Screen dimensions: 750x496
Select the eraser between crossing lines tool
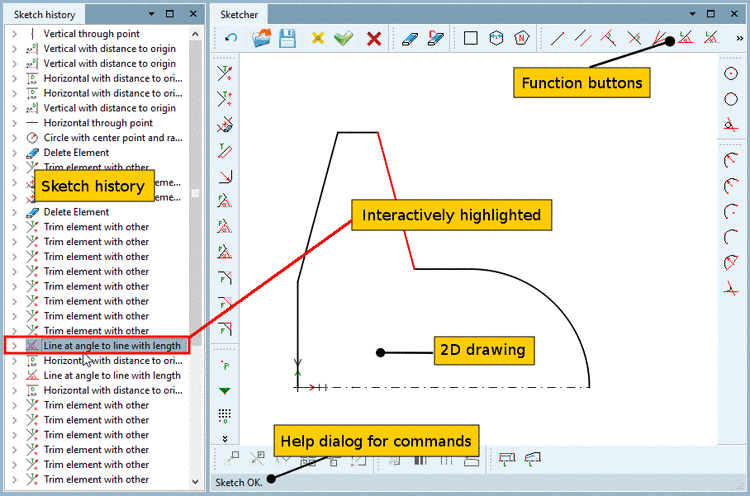[x=225, y=125]
